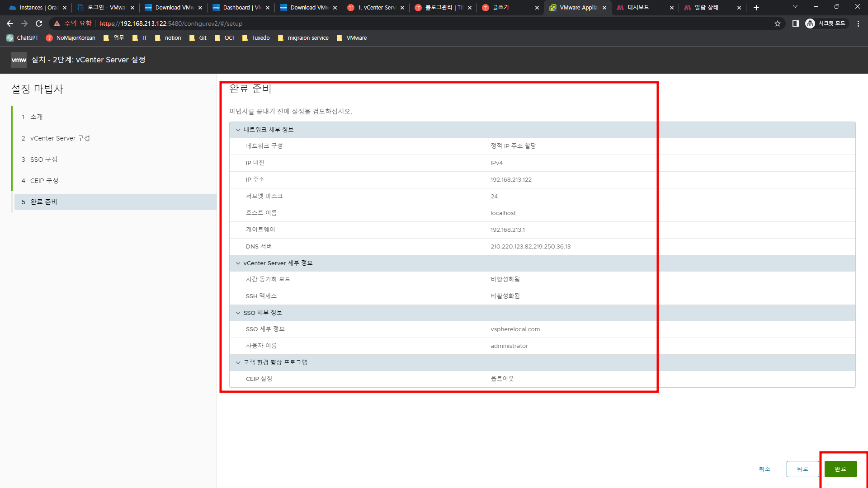868x488 pixels.
Task: Collapse the 네트워크 세부 정보 section
Action: click(238, 130)
